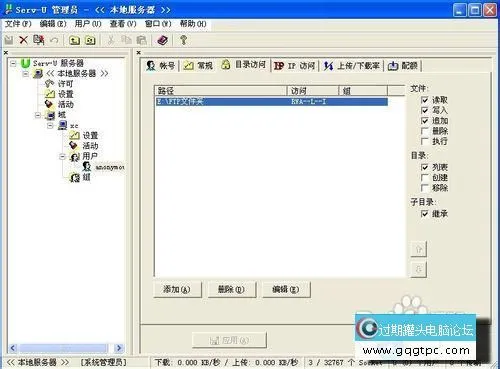
Task: Click the move-up arrow button
Action: click(x=419, y=249)
